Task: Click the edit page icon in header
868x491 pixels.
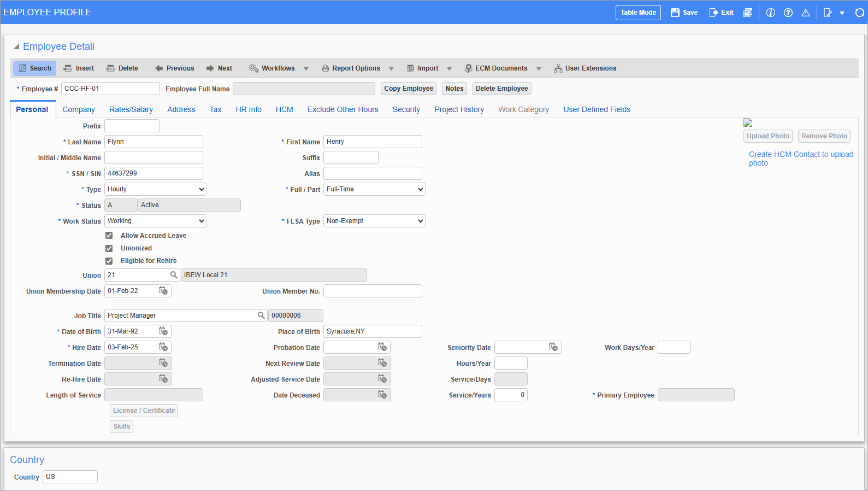Action: tap(828, 13)
